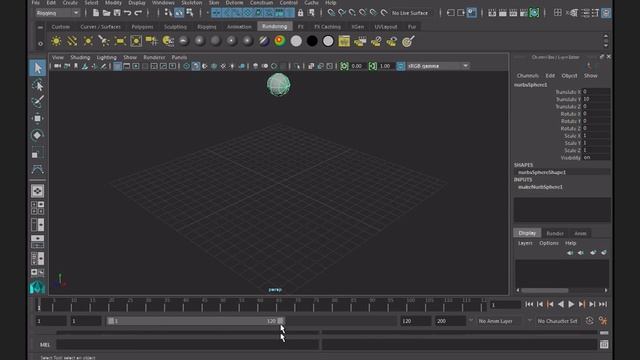Activate the Lasso select tool
The width and height of the screenshot is (640, 360).
point(37,85)
